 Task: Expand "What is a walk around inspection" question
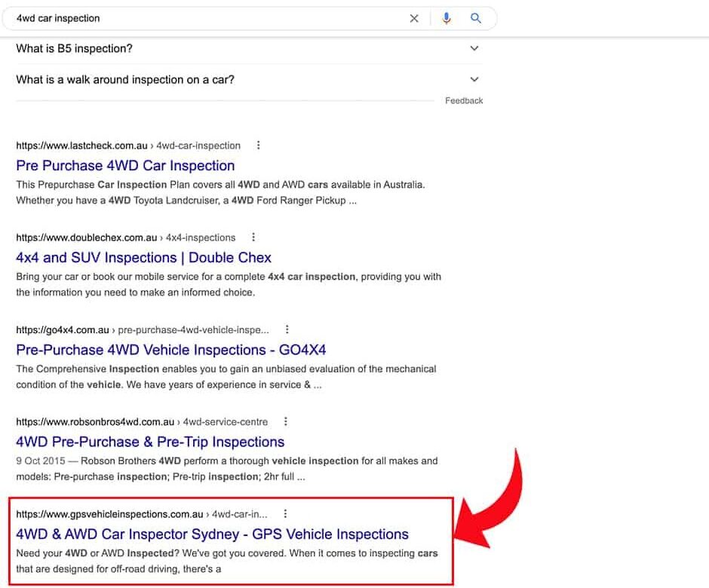click(x=474, y=79)
